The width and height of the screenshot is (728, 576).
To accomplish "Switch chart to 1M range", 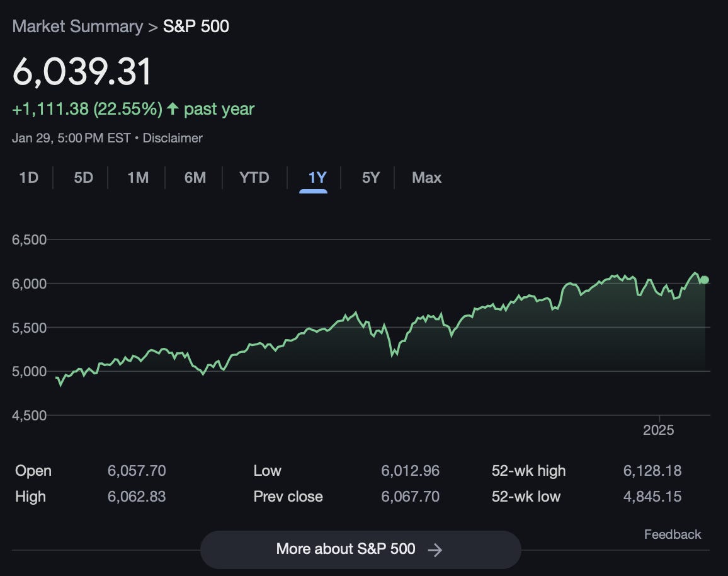I will click(x=138, y=178).
